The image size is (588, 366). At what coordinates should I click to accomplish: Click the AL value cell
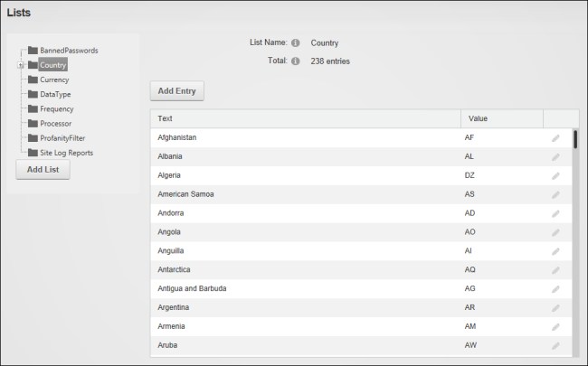click(x=502, y=156)
